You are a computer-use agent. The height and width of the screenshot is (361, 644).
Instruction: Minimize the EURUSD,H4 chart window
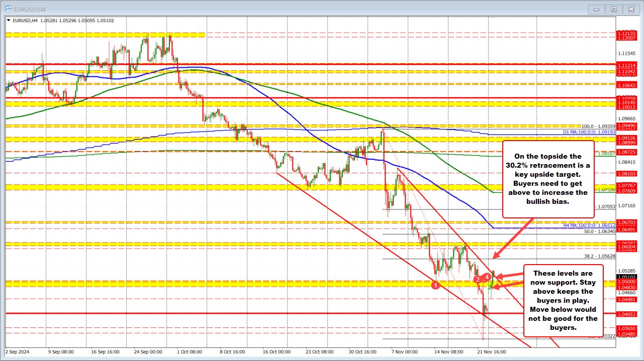[x=596, y=9]
